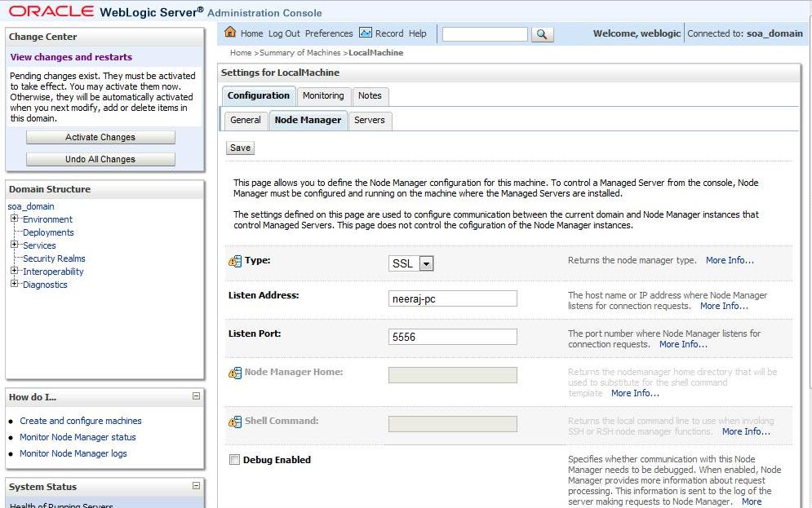Open Monitor Node Manager logs link
The width and height of the screenshot is (812, 508).
click(x=73, y=453)
